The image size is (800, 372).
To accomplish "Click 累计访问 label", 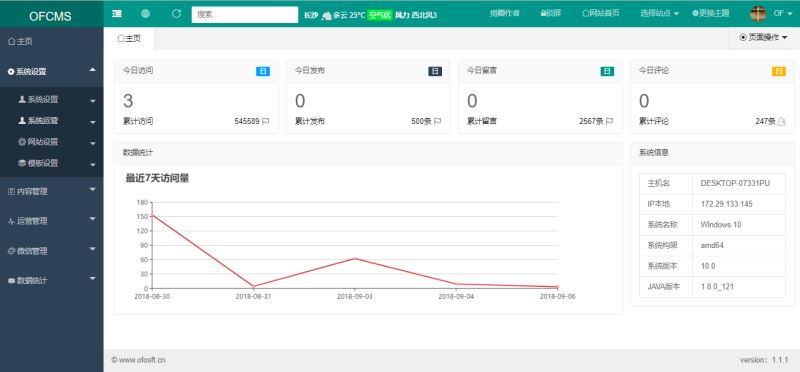I will coord(138,121).
